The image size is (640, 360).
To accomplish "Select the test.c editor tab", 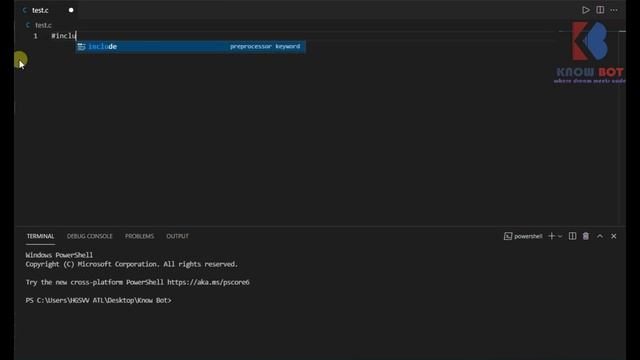I will [x=48, y=10].
